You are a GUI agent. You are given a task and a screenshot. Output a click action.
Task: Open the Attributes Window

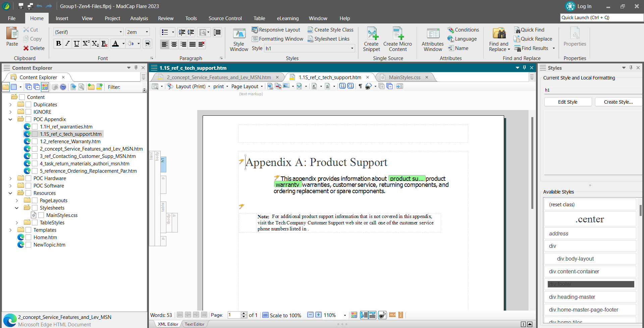432,40
